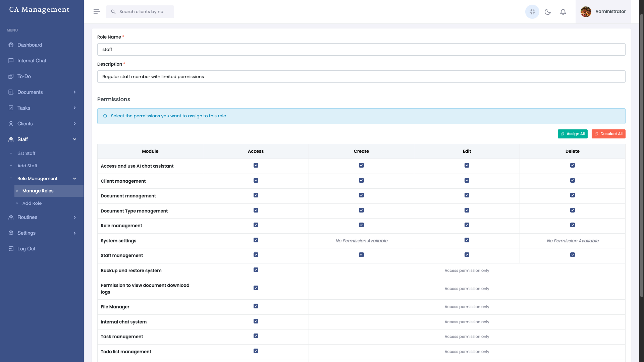Click the Documents sidebar icon
Screen dimensions: 644x362
(11, 92)
